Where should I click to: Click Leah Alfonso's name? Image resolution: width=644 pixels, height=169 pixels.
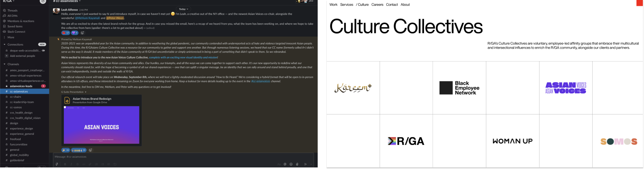click(x=69, y=10)
